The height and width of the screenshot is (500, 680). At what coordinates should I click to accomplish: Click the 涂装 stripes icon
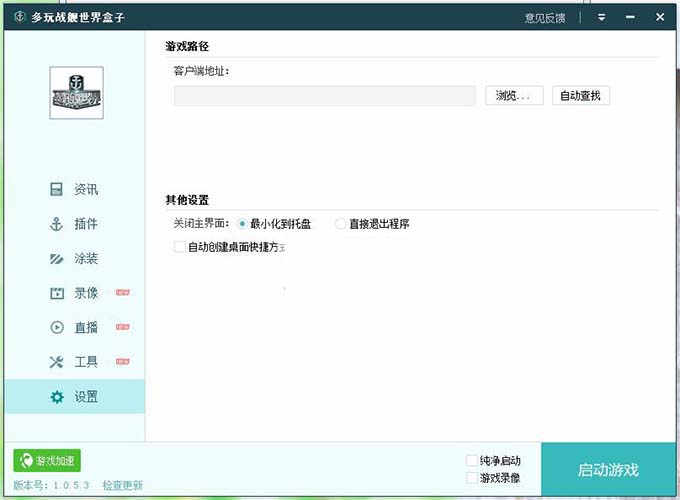click(x=56, y=258)
